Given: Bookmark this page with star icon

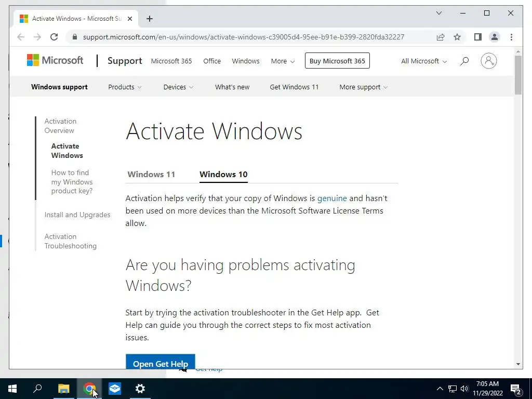Looking at the screenshot, I should click(457, 37).
